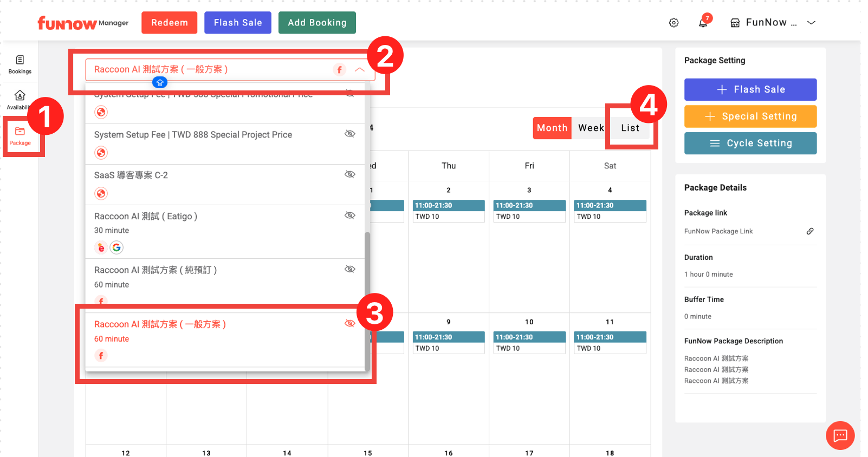Viewport: 868px width, 457px height.
Task: Expand the FunNow account menu
Action: pyautogui.click(x=811, y=23)
